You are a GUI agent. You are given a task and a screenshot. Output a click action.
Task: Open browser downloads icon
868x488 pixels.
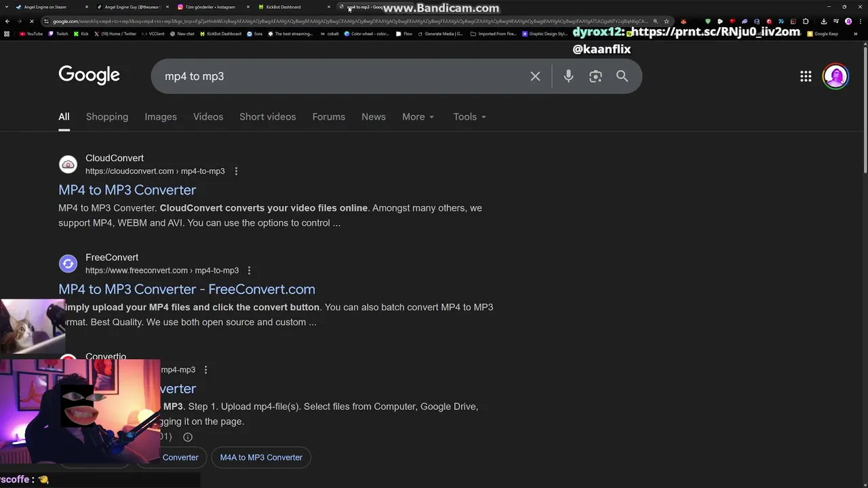click(824, 22)
